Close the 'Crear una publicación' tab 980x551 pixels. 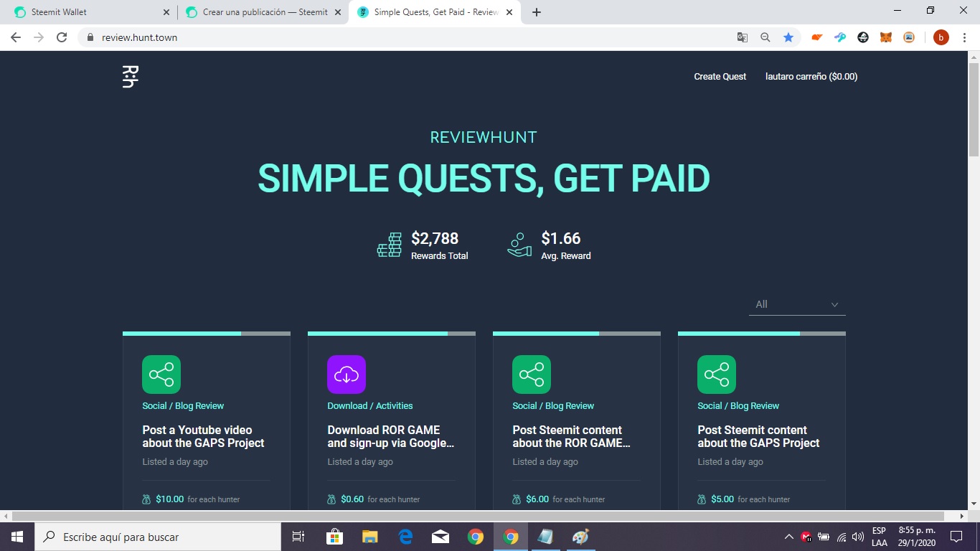click(338, 12)
